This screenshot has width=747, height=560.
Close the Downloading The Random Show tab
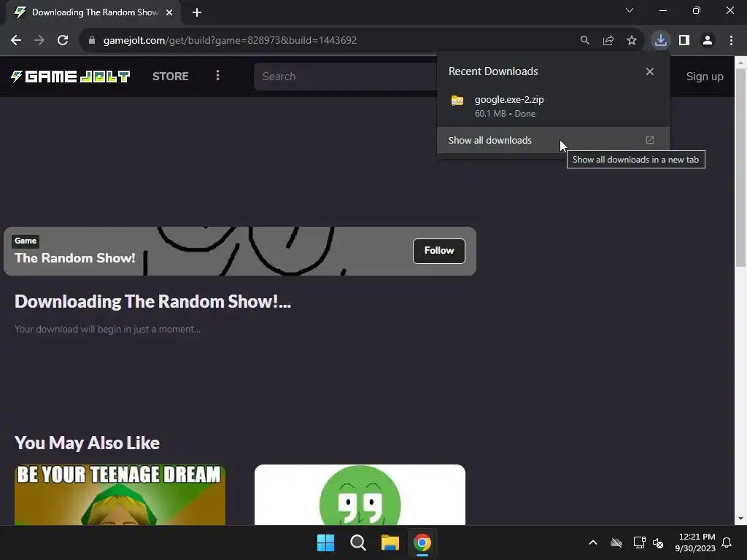click(169, 13)
